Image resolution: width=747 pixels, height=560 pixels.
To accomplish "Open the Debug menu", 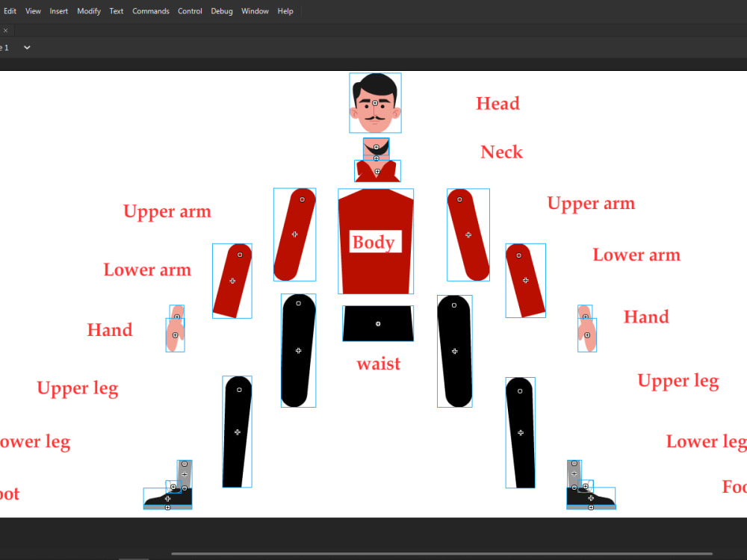I will click(x=221, y=10).
